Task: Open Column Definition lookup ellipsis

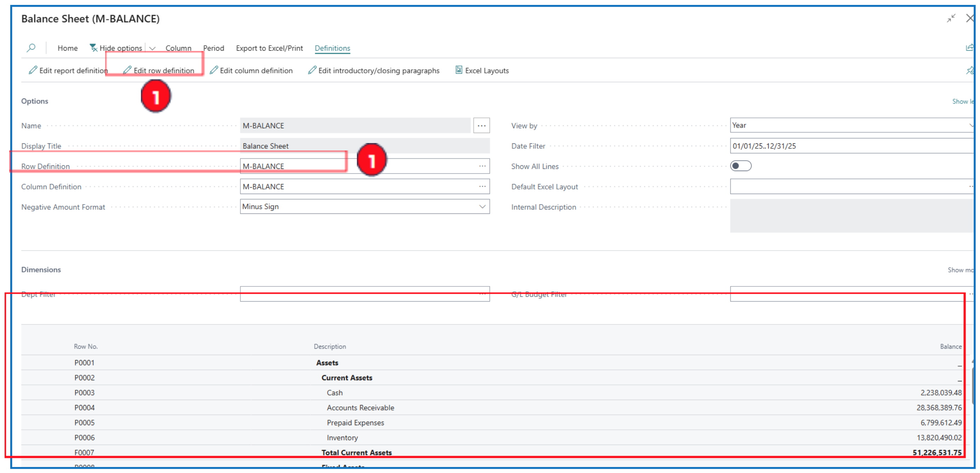Action: pyautogui.click(x=482, y=187)
